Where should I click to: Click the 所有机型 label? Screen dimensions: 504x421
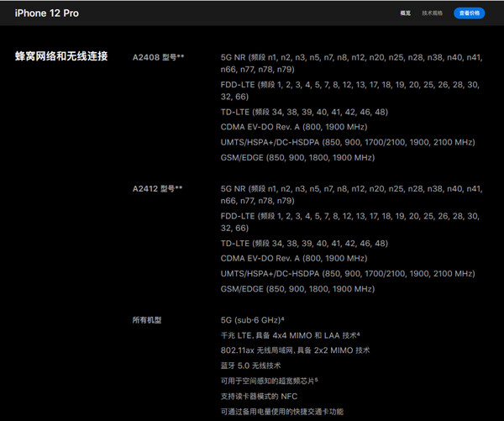pos(147,320)
